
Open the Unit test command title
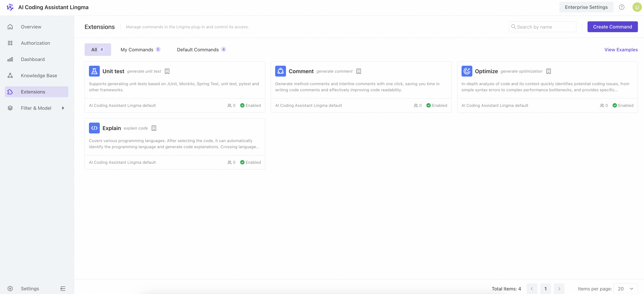click(113, 71)
